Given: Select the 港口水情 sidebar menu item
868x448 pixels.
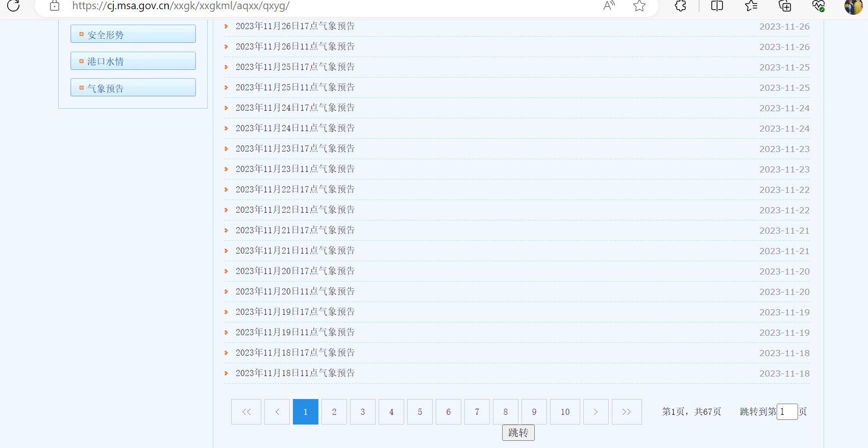Looking at the screenshot, I should coord(133,61).
